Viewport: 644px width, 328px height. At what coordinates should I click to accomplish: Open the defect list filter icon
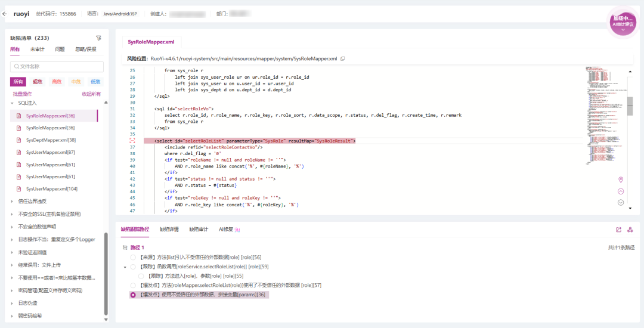pyautogui.click(x=98, y=38)
